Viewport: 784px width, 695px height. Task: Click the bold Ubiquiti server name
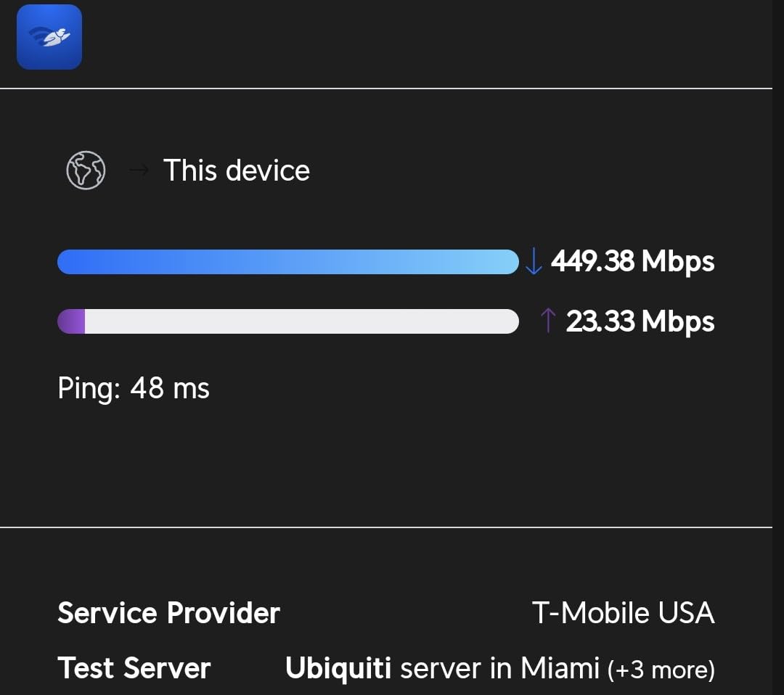pyautogui.click(x=338, y=668)
